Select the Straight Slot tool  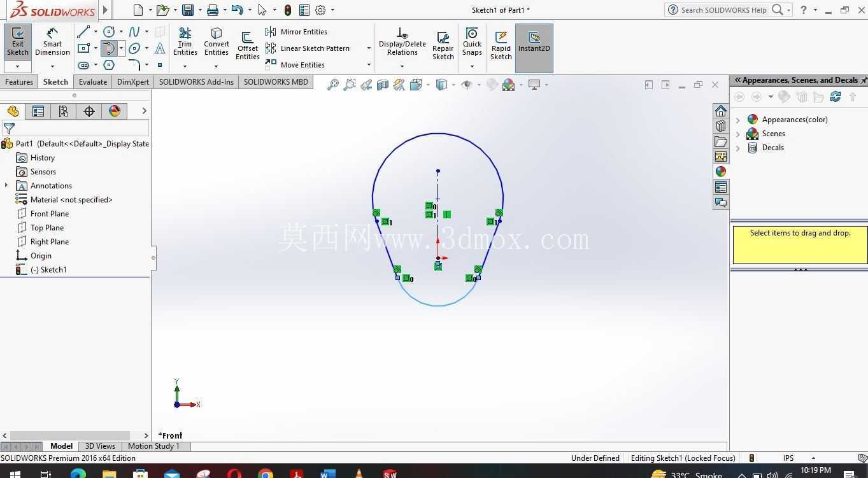[x=83, y=65]
